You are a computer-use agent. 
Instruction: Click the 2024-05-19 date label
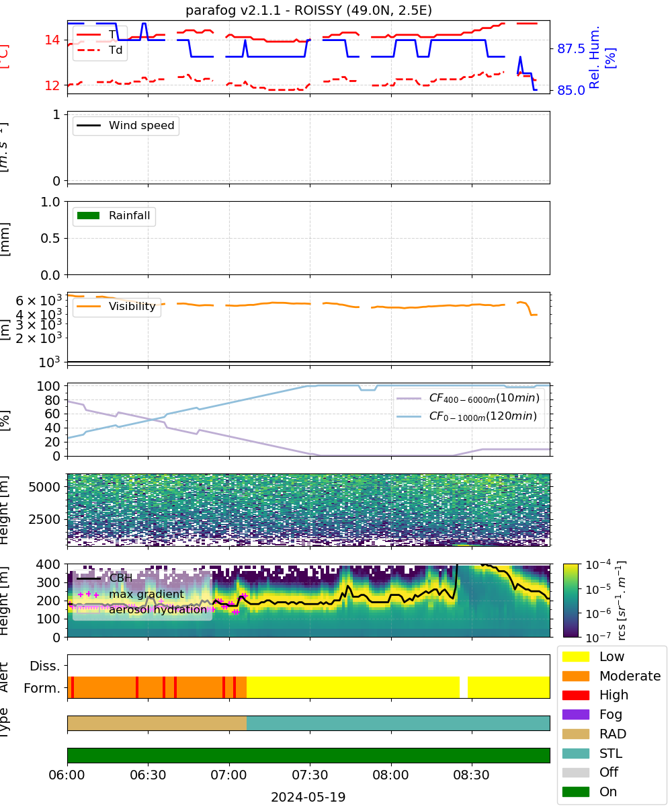pyautogui.click(x=308, y=797)
